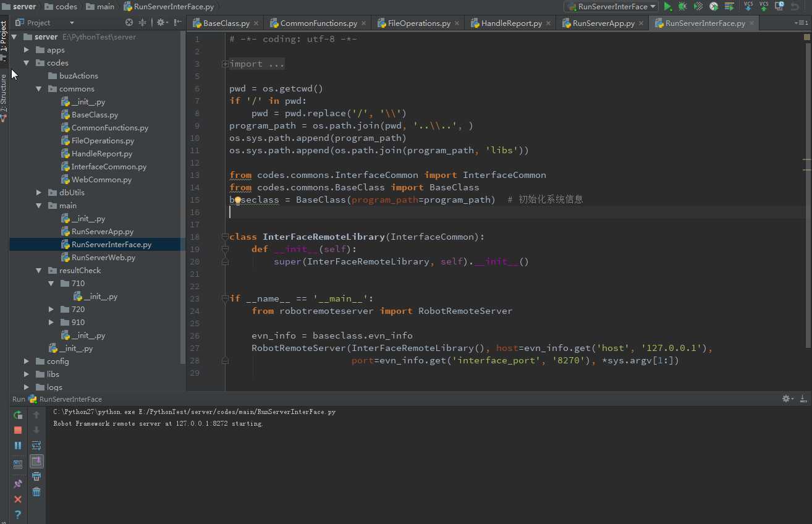Expand the folded import block

225,64
